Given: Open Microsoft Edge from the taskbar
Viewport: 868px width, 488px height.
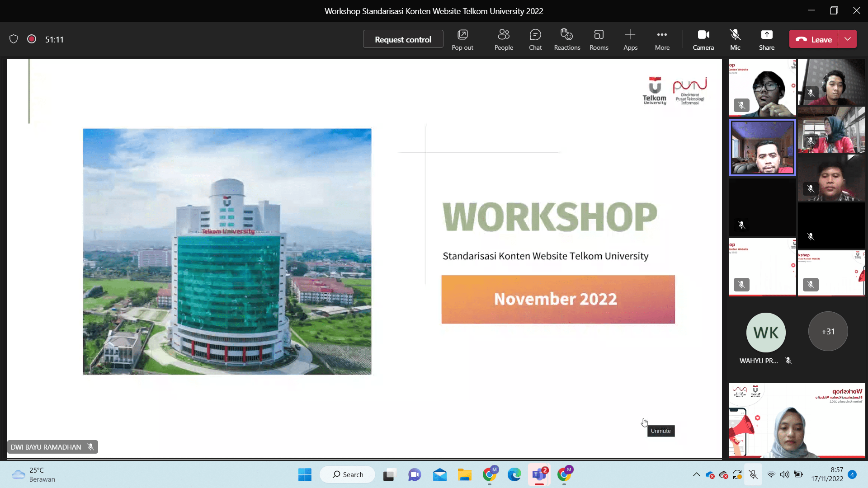Looking at the screenshot, I should click(514, 474).
